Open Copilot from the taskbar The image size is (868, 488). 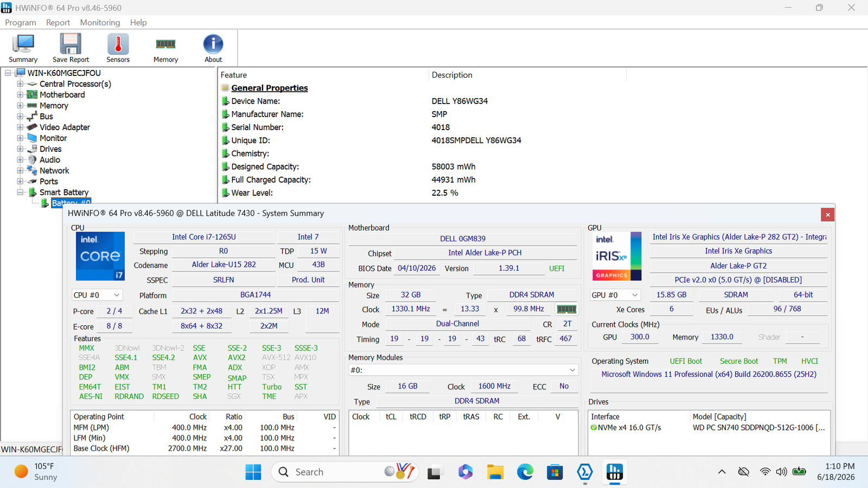(x=465, y=472)
